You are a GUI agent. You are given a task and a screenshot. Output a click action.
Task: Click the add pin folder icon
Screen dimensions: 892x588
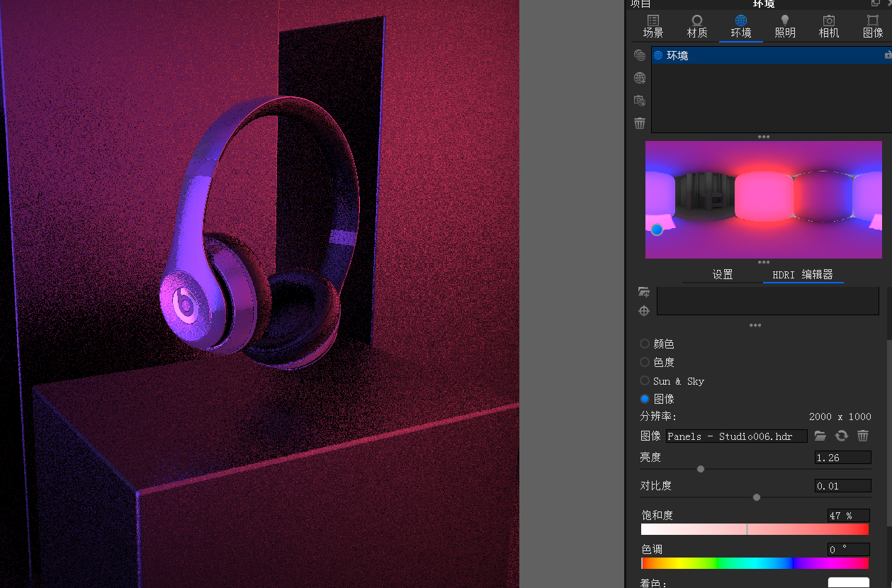pyautogui.click(x=643, y=292)
